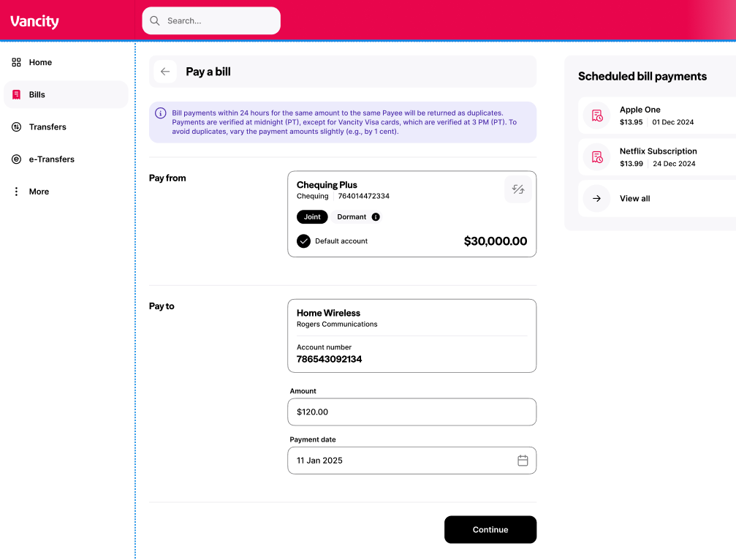Open the calendar icon for payment date
Image resolution: width=736 pixels, height=560 pixels.
click(x=523, y=460)
